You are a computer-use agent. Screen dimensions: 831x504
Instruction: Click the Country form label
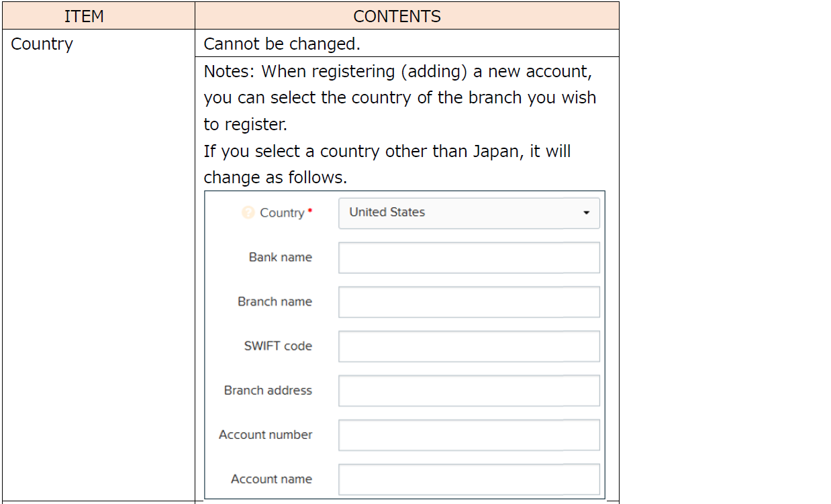tap(282, 213)
